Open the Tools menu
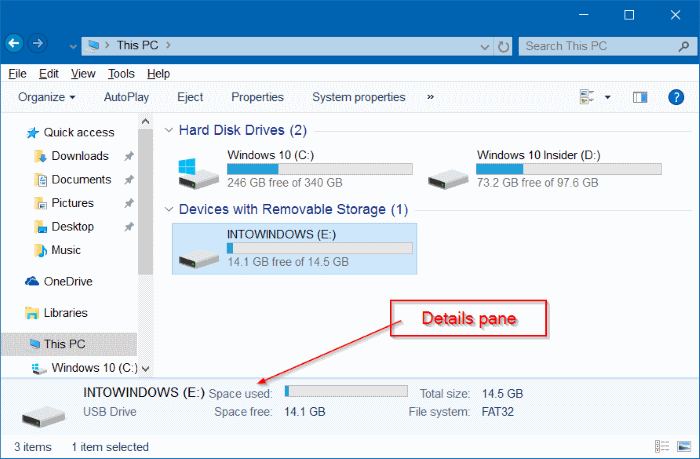The height and width of the screenshot is (459, 700). click(x=121, y=74)
